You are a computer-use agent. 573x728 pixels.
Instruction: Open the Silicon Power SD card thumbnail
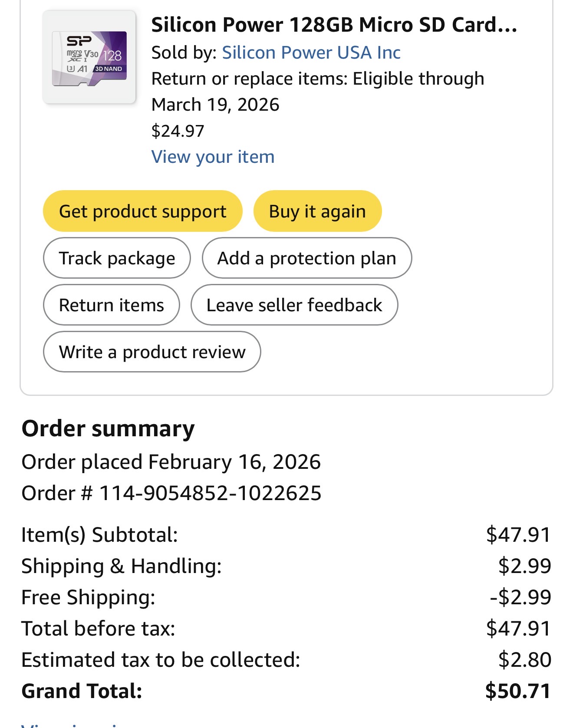(x=89, y=57)
